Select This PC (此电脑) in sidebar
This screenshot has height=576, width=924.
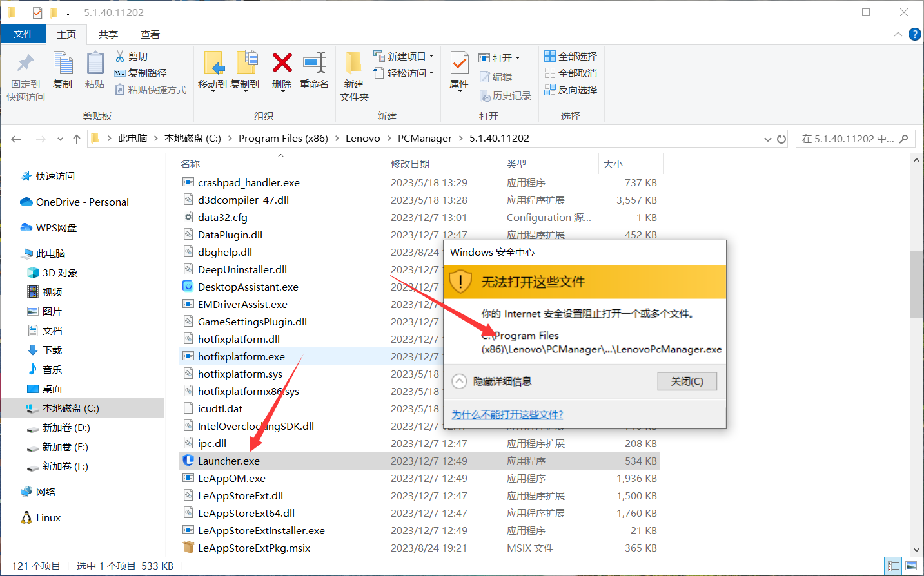(x=44, y=253)
